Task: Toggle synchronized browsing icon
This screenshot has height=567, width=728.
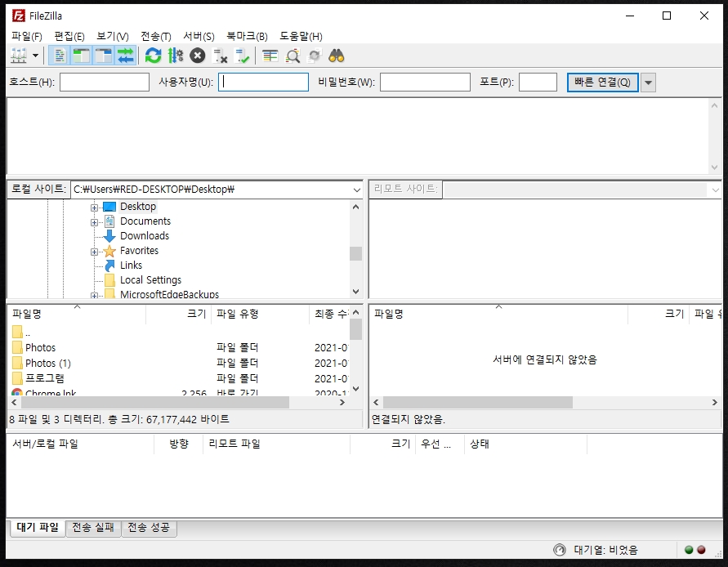Action: [x=315, y=56]
